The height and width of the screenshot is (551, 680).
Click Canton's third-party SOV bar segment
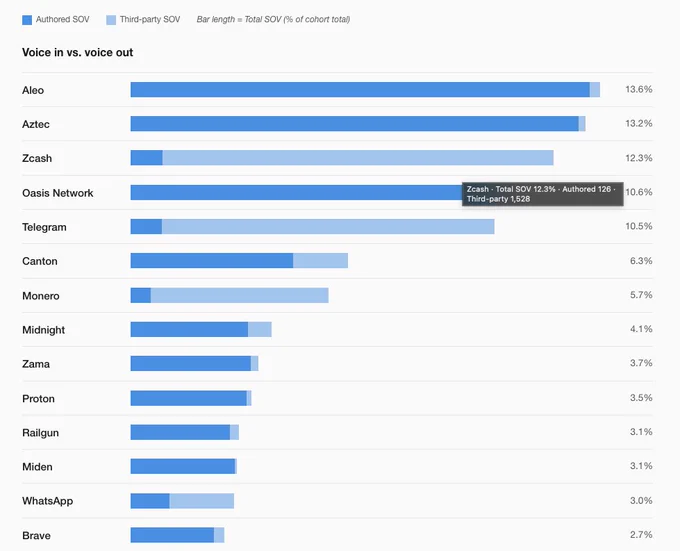point(320,261)
